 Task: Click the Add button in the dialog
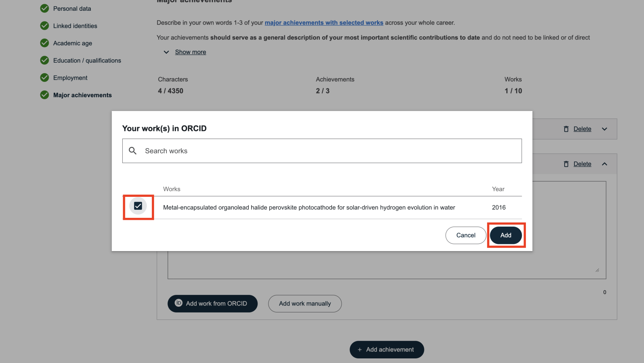click(x=506, y=235)
